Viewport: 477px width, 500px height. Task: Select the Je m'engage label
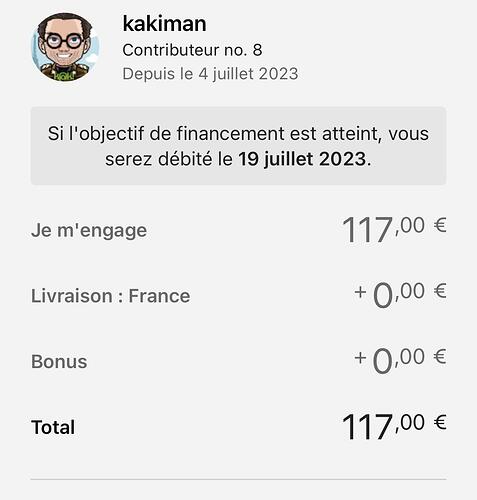click(89, 231)
